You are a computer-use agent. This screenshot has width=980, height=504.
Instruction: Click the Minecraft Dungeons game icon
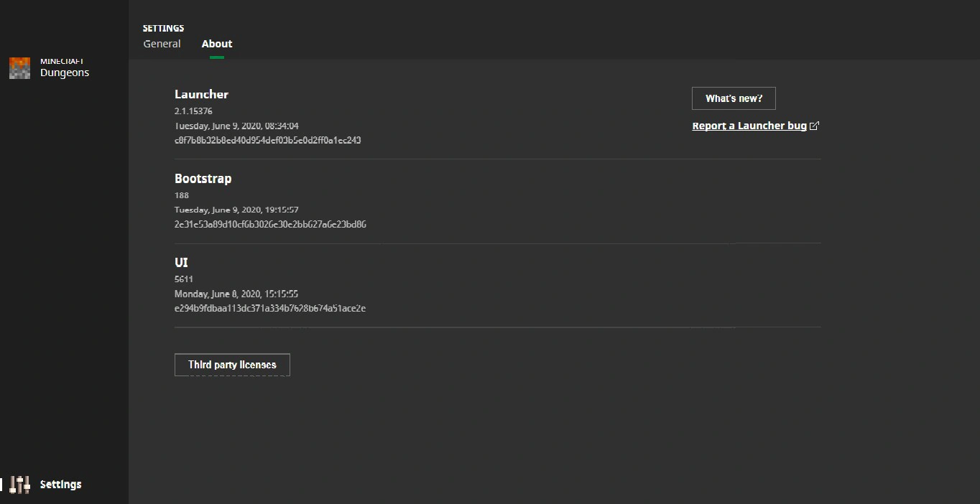coord(19,68)
